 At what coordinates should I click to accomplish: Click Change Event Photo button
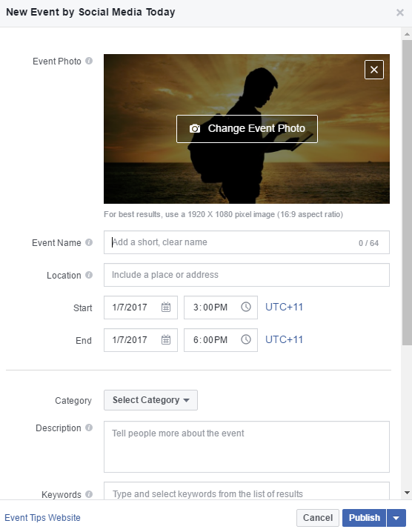[x=247, y=129]
